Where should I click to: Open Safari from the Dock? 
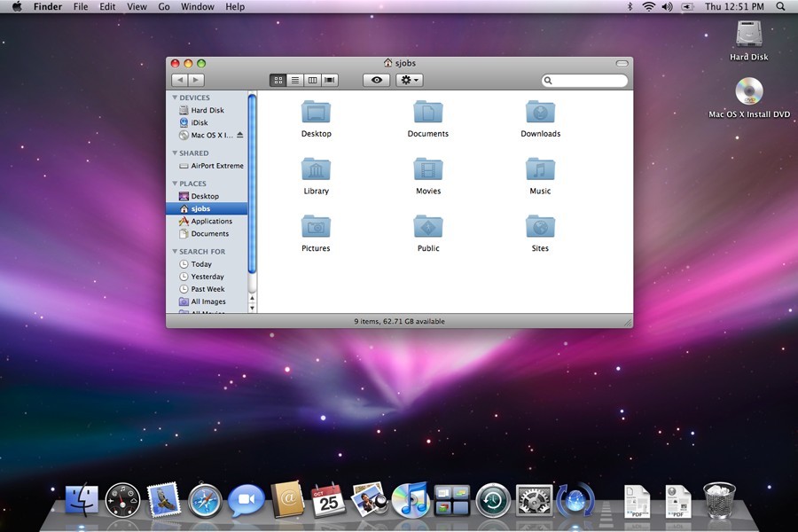[x=204, y=500]
